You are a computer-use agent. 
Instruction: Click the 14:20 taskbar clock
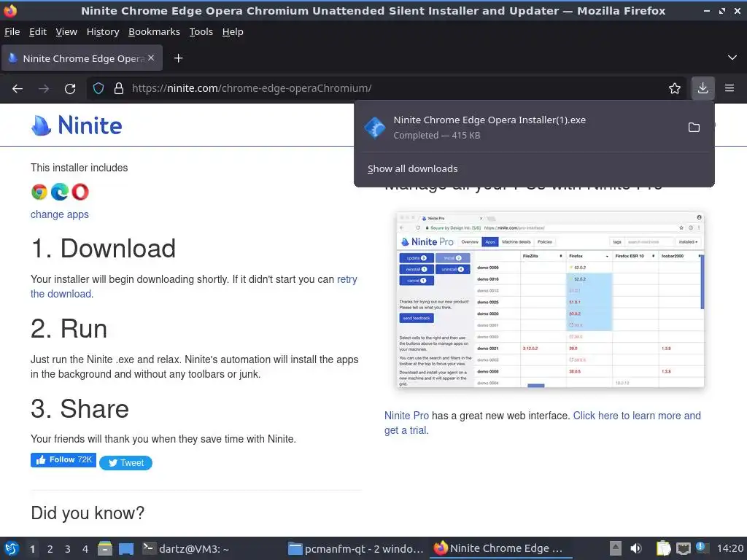(729, 548)
